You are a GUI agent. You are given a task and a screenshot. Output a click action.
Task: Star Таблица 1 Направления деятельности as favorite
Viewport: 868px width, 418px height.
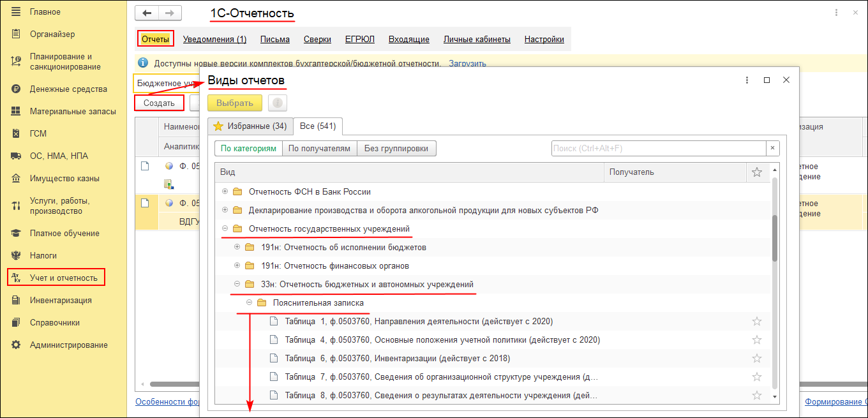pos(757,322)
